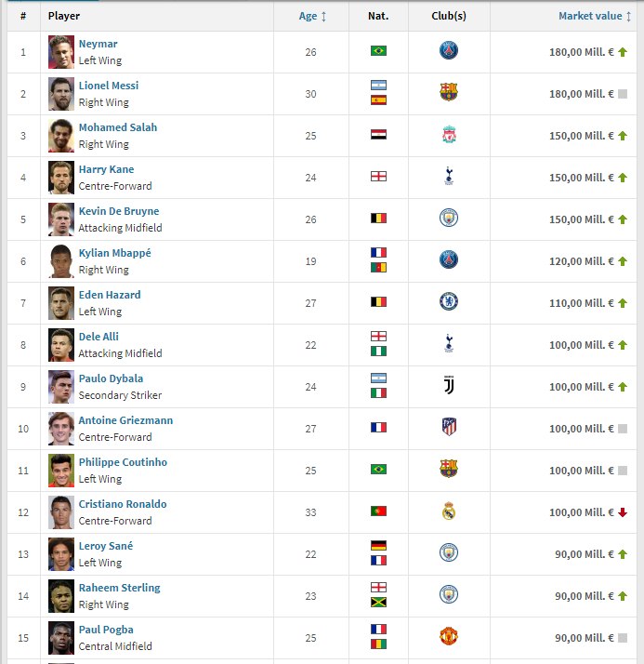Click the red down arrow beside Ronaldo's value
Screen dimensions: 644x664
pyautogui.click(x=623, y=512)
